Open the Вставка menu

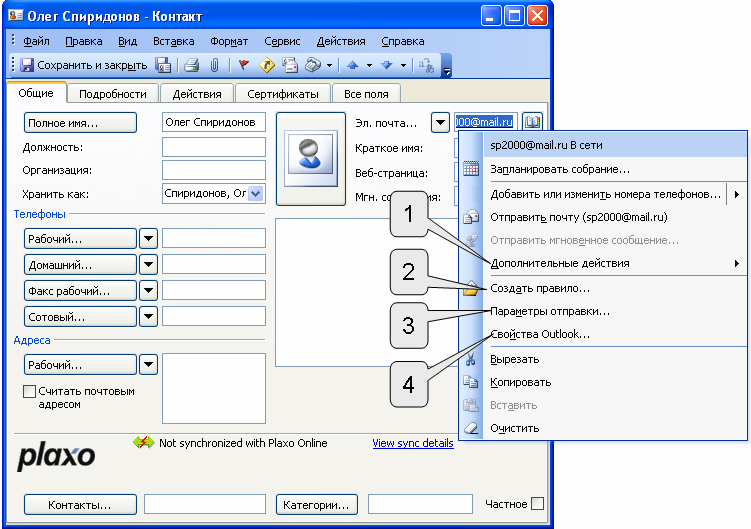(x=173, y=41)
